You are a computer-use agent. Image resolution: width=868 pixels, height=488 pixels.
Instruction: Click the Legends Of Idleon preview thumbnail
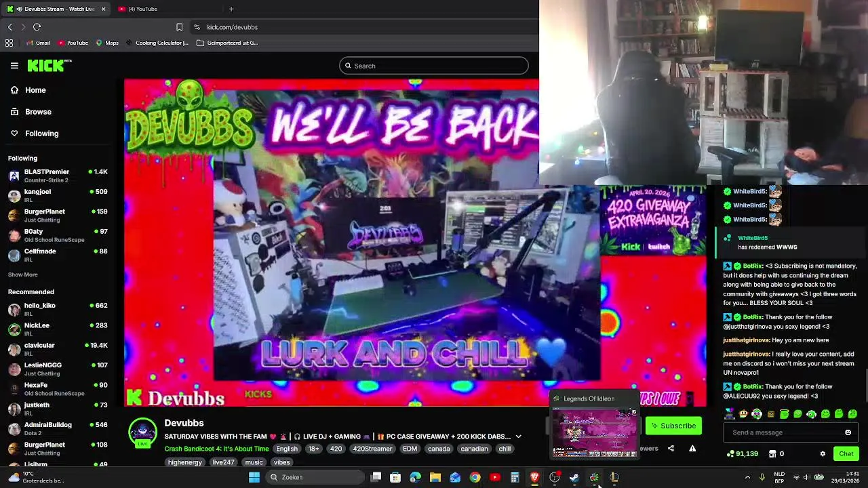[x=595, y=432]
